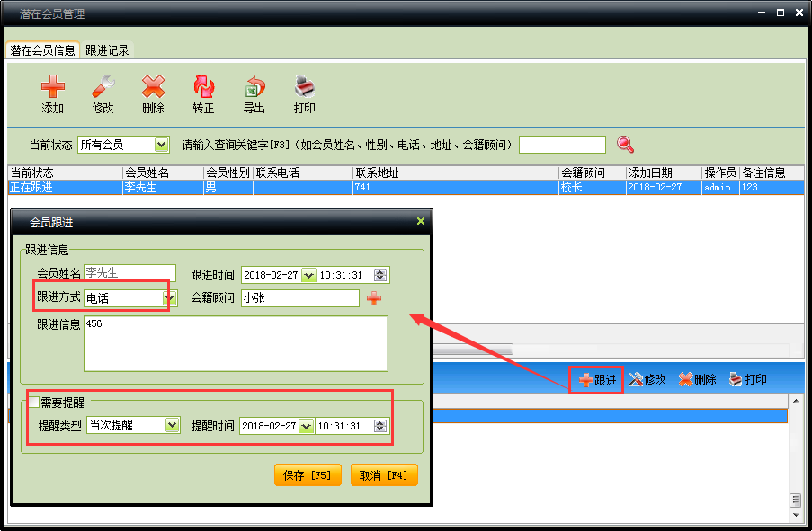Click the 保存 [F5] button
Viewport: 812px width, 531px height.
coord(308,475)
